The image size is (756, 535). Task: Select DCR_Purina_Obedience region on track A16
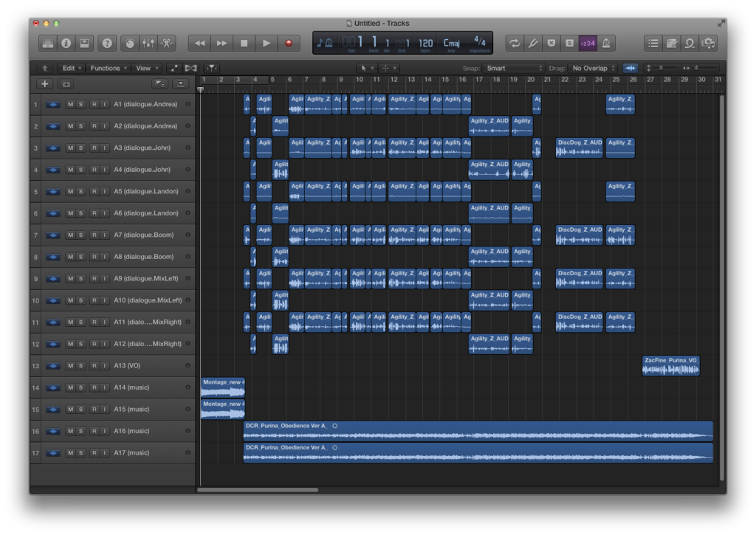click(478, 431)
